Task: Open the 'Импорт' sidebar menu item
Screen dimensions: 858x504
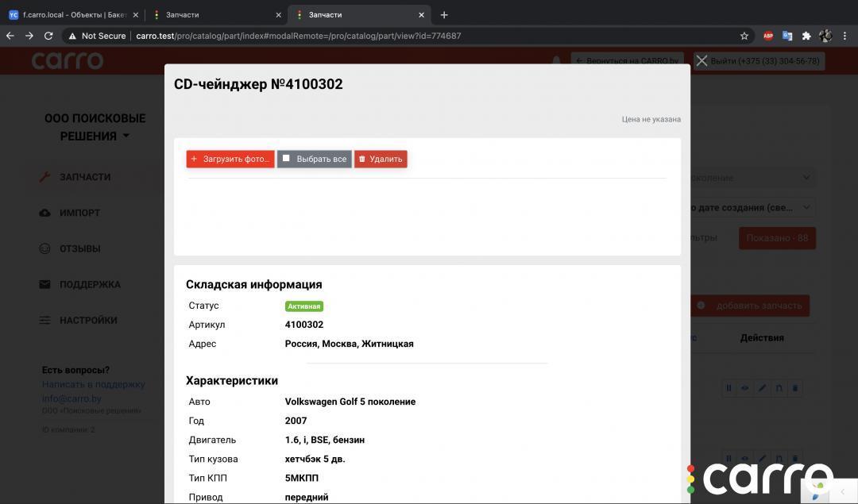Action: [79, 213]
